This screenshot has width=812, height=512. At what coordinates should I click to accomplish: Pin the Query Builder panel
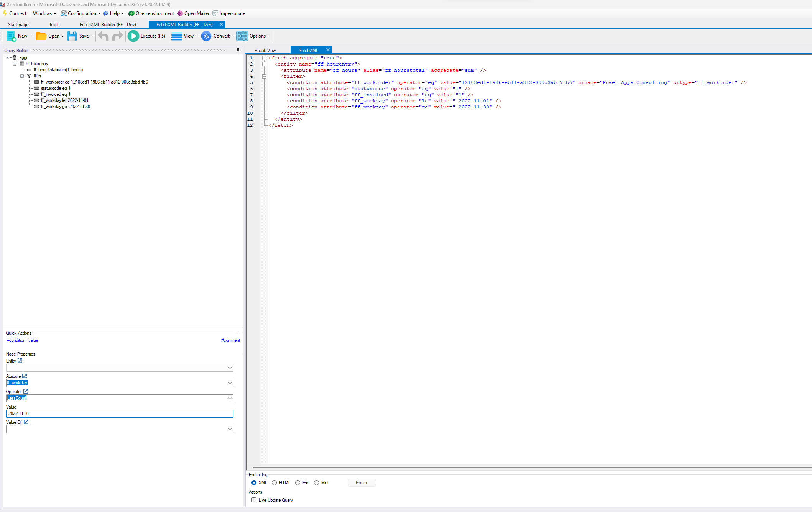click(238, 50)
